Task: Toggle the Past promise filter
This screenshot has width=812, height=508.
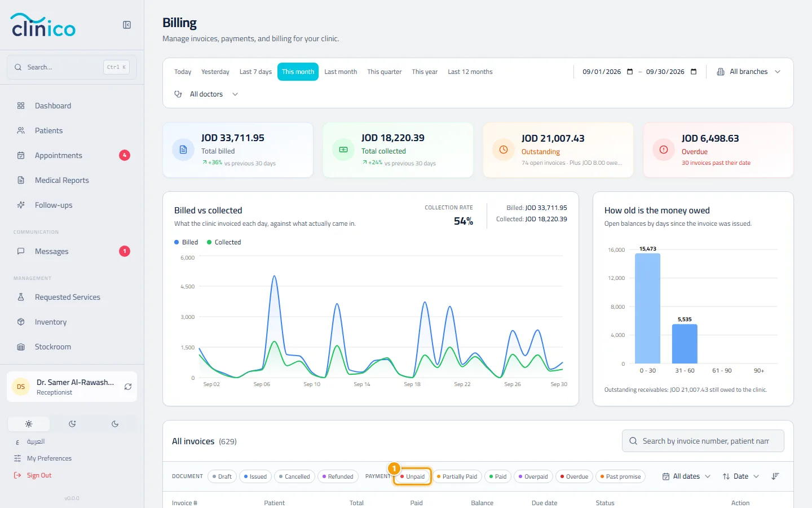Action: pos(620,476)
